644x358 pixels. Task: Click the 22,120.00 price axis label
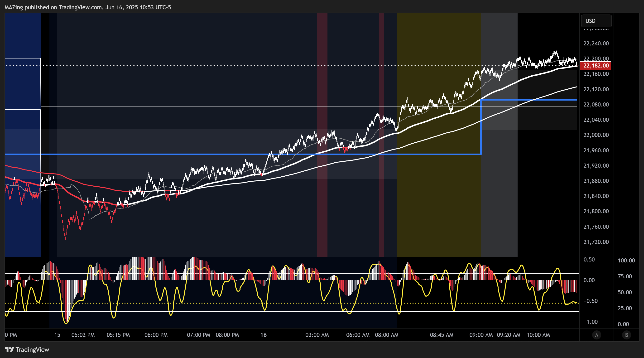pyautogui.click(x=596, y=89)
